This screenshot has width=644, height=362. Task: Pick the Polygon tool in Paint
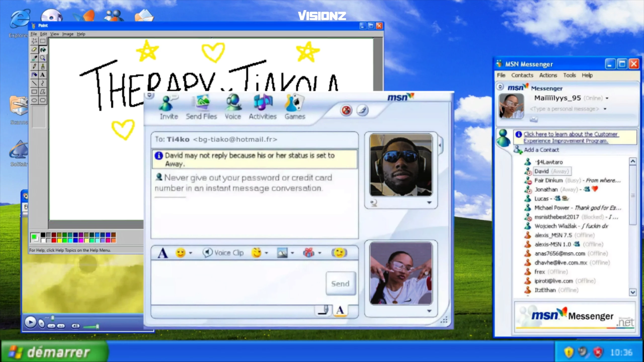coord(43,92)
